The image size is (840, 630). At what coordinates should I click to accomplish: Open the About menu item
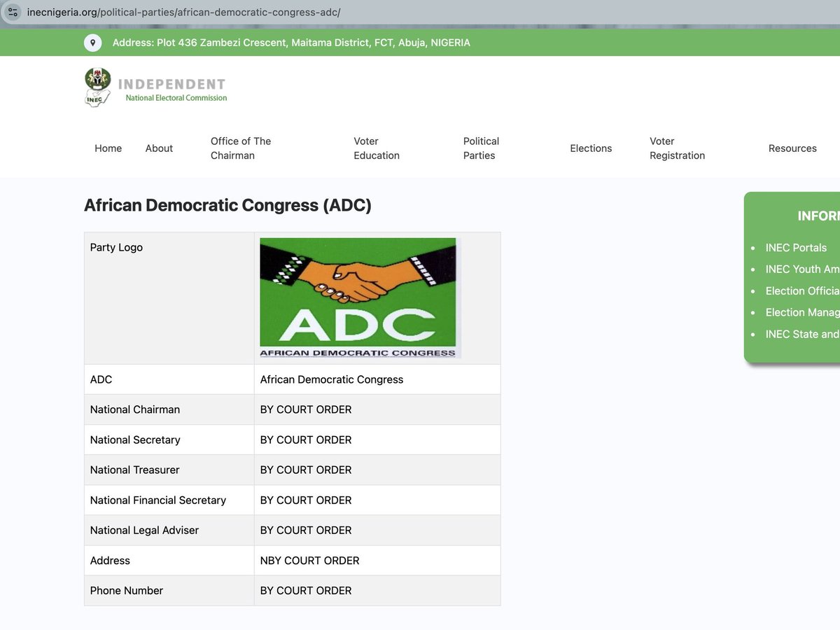159,148
